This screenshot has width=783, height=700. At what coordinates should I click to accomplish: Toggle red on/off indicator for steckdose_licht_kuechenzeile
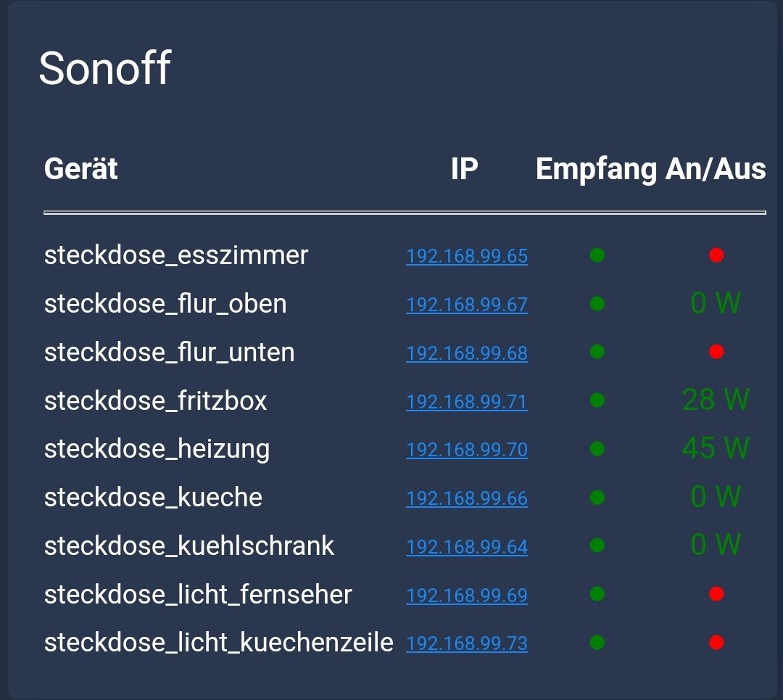coord(716,643)
